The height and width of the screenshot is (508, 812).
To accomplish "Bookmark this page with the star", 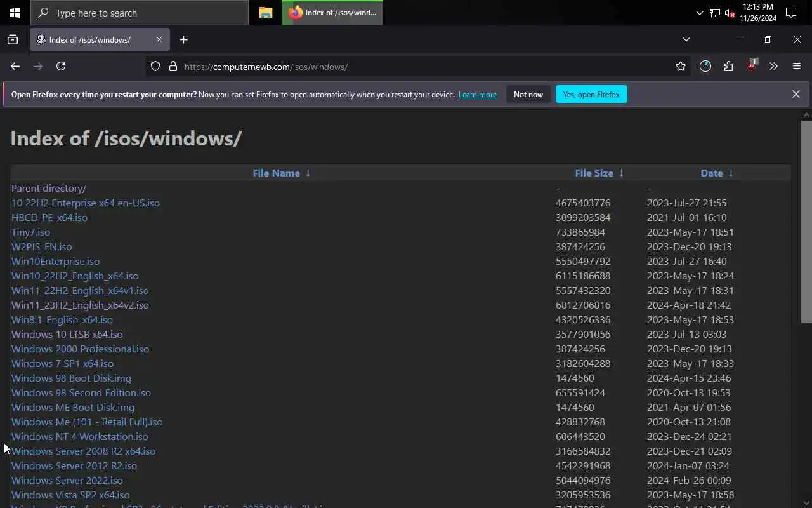I will click(x=681, y=66).
